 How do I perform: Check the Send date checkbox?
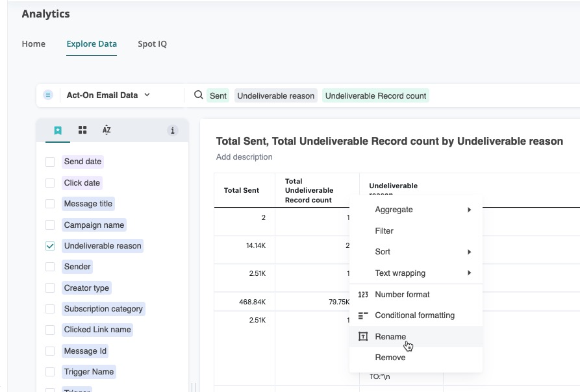50,162
